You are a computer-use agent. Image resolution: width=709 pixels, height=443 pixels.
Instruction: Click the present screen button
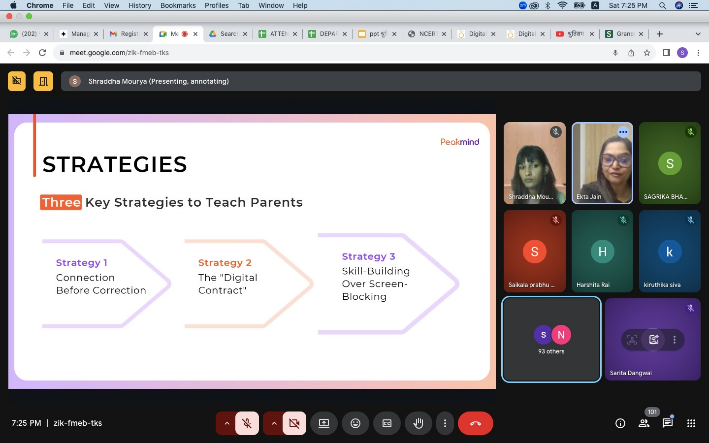323,423
